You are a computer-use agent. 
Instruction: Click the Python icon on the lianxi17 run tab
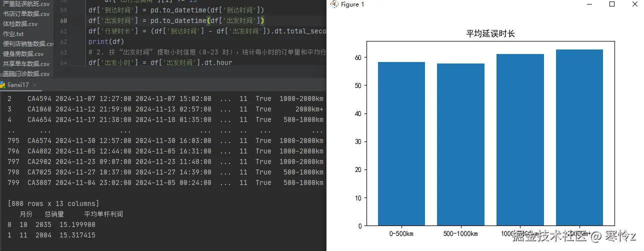coord(2,85)
